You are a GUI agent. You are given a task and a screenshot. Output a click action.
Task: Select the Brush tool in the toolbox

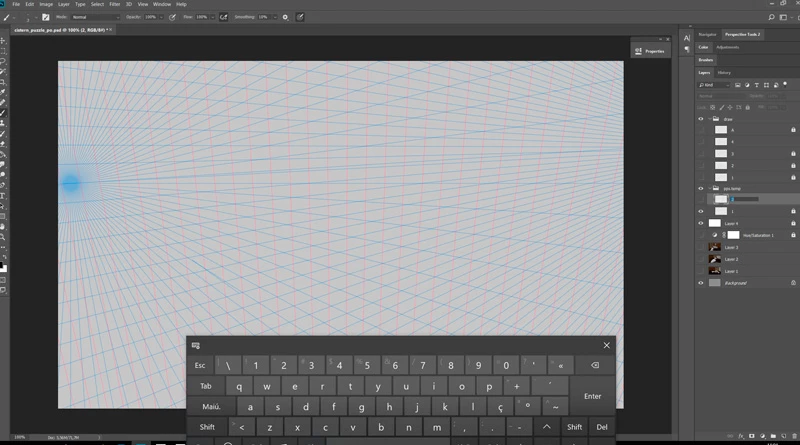(3, 113)
